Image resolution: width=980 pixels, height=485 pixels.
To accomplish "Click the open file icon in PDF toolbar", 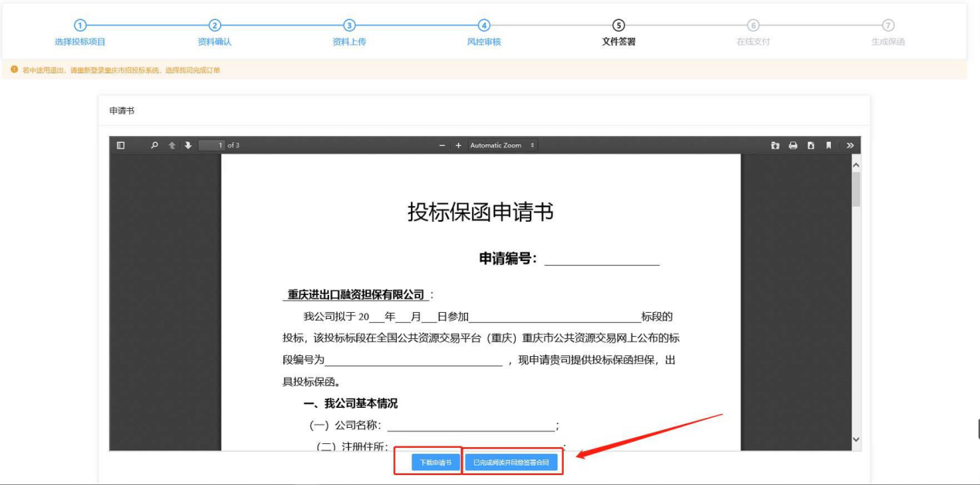I will (x=775, y=145).
